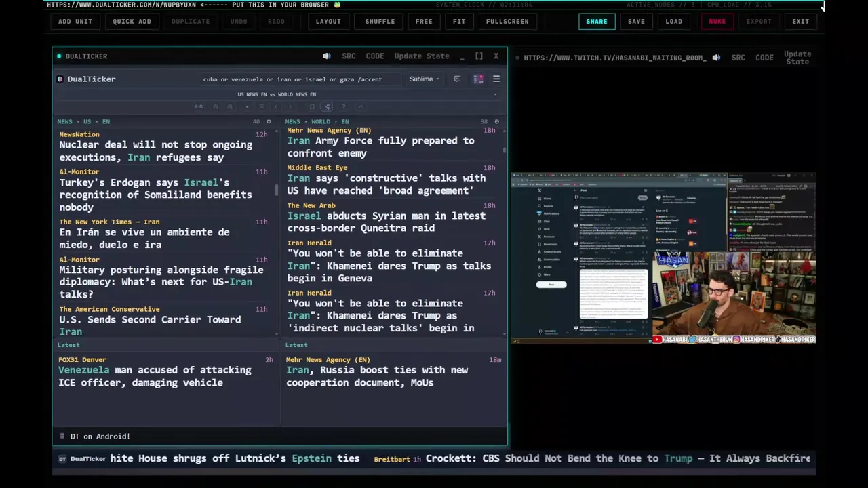
Task: Click the EXIT button
Action: point(801,21)
